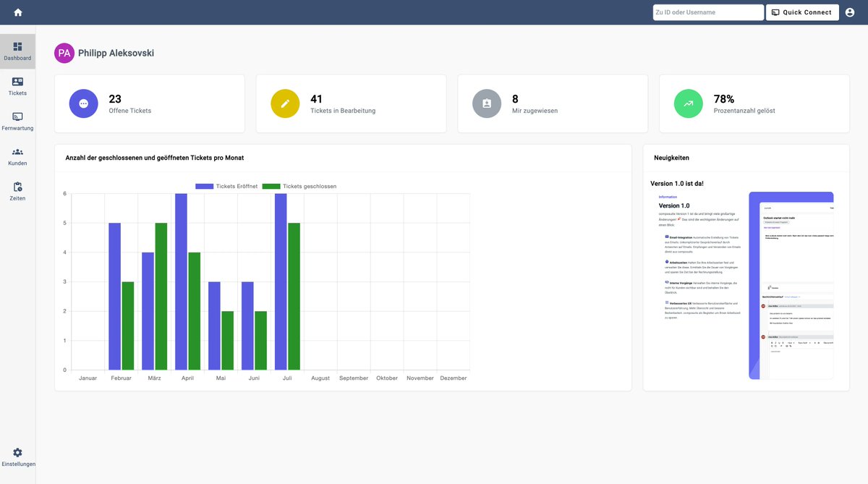
Task: Click the yellow pencil icon for Bearbeitung
Action: 285,103
